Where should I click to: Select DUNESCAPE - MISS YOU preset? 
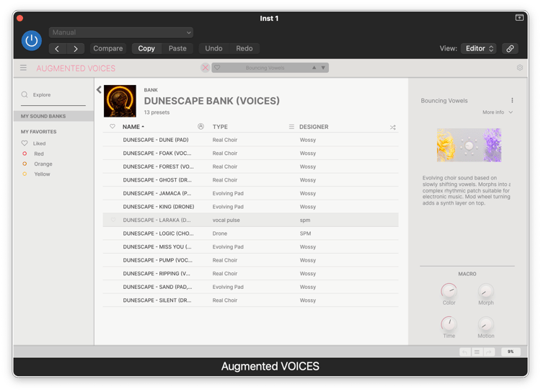(250, 247)
